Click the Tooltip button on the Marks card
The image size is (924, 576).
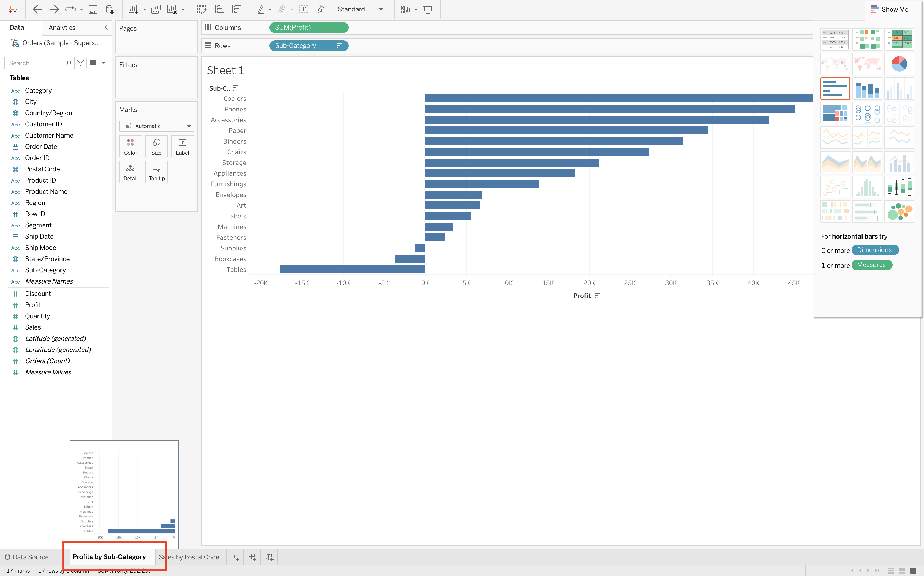click(x=156, y=172)
